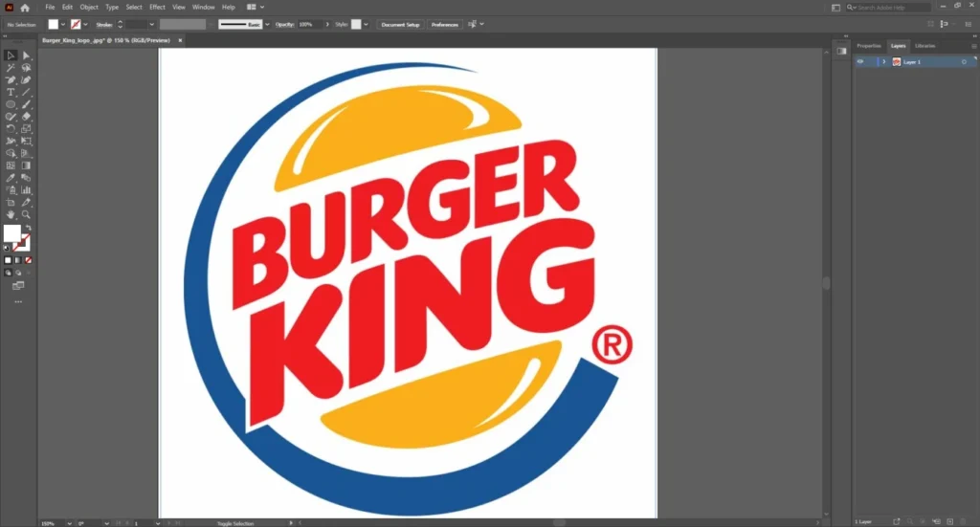This screenshot has width=980, height=527.
Task: Open the Window menu
Action: [x=203, y=8]
